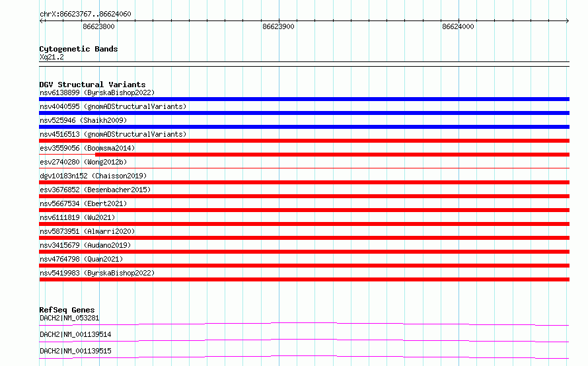Click the red bar of nsv4764798
The width and height of the screenshot is (588, 366).
[304, 266]
